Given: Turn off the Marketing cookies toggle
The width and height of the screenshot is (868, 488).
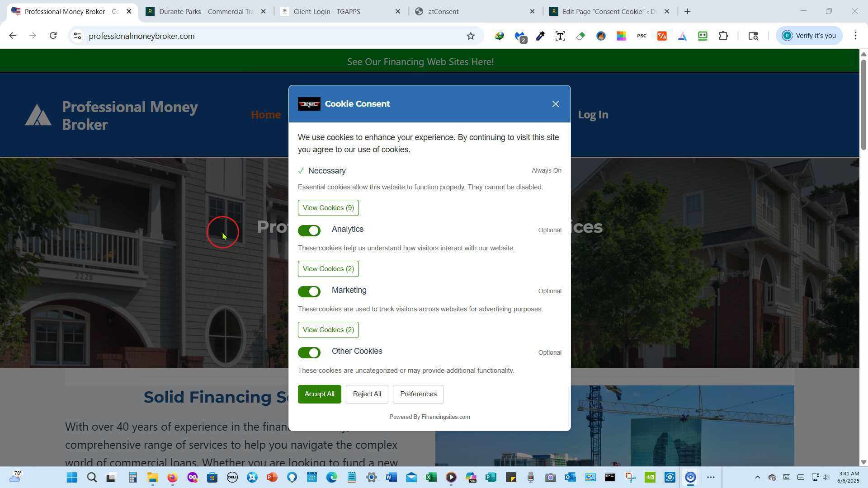Looking at the screenshot, I should [309, 292].
